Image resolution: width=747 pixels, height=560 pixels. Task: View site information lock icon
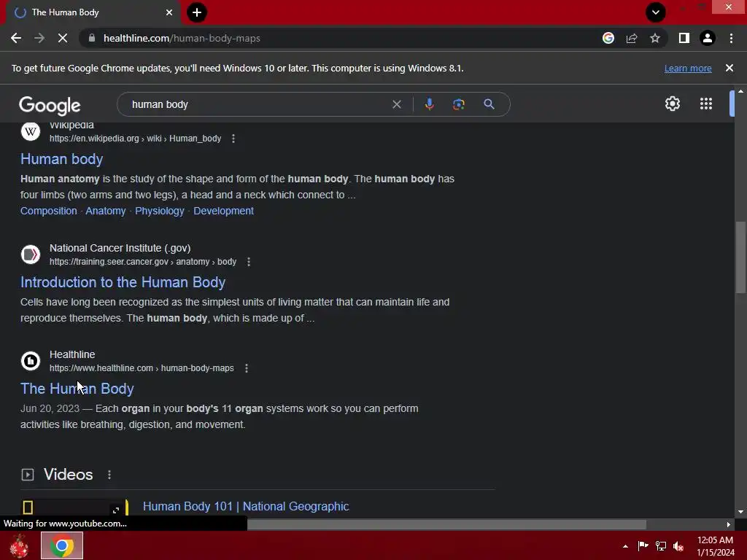pos(92,38)
